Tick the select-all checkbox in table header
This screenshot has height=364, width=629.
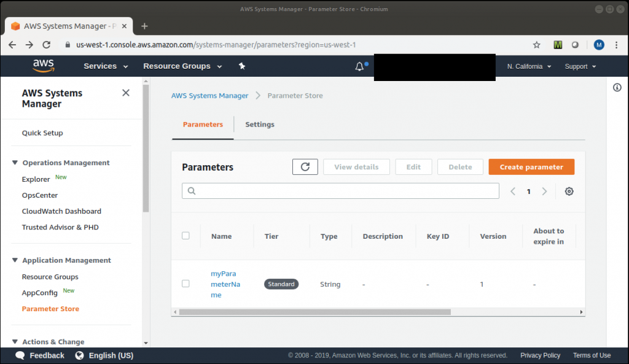[x=186, y=236]
